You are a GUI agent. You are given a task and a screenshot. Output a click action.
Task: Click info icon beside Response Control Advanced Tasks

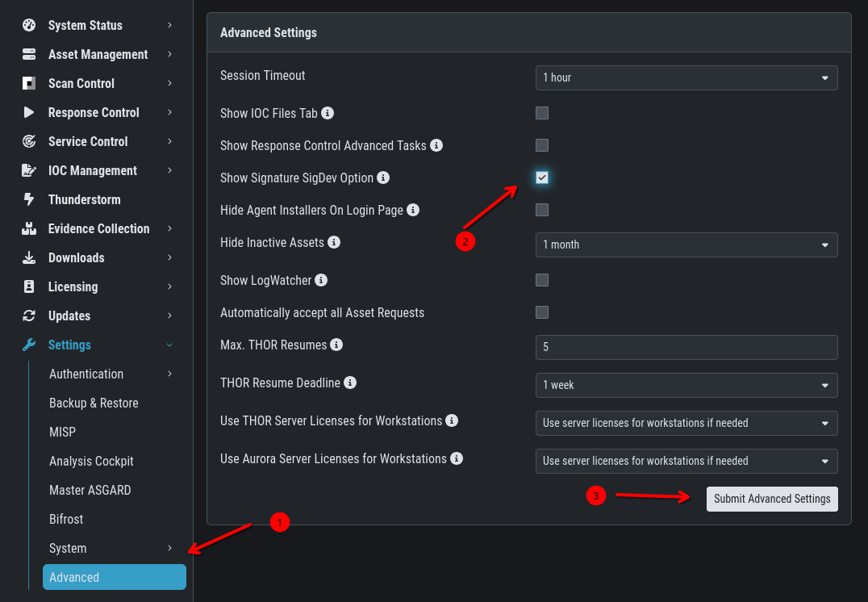436,145
